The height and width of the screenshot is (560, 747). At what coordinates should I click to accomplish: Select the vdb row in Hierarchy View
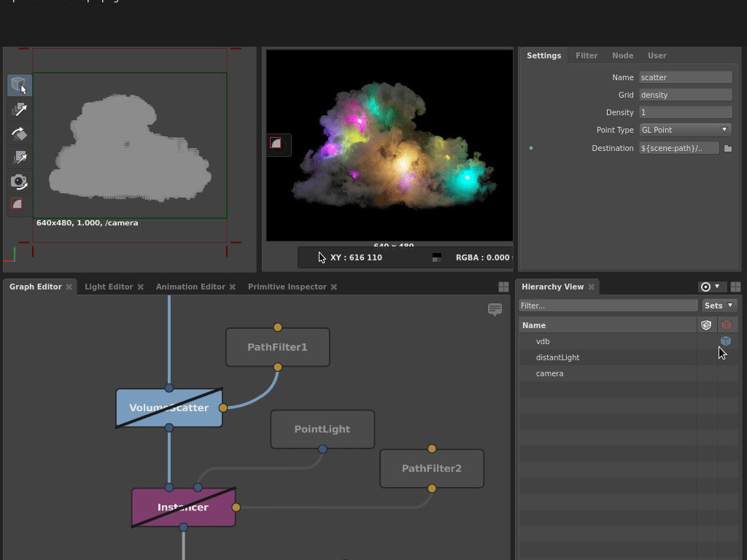tap(628, 341)
